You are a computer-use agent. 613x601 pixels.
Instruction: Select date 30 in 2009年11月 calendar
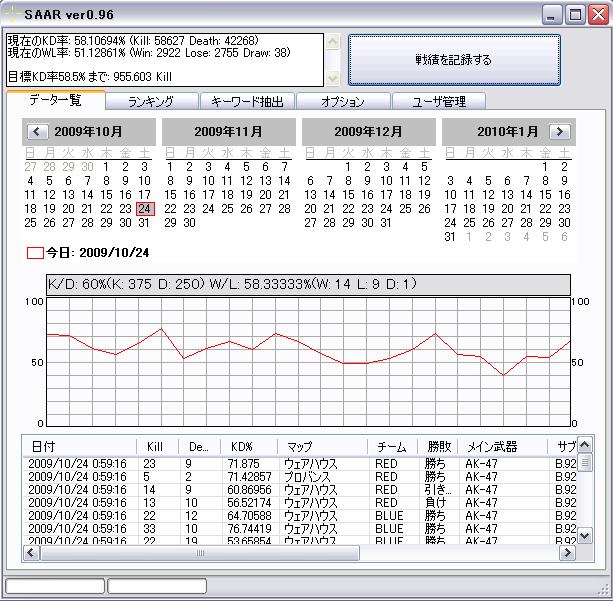(x=189, y=223)
